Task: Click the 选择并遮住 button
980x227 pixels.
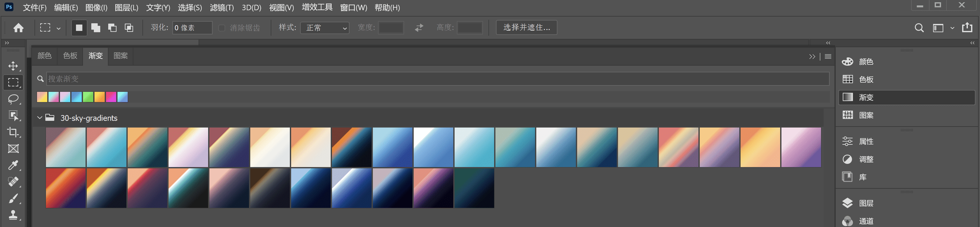Action: tap(526, 27)
